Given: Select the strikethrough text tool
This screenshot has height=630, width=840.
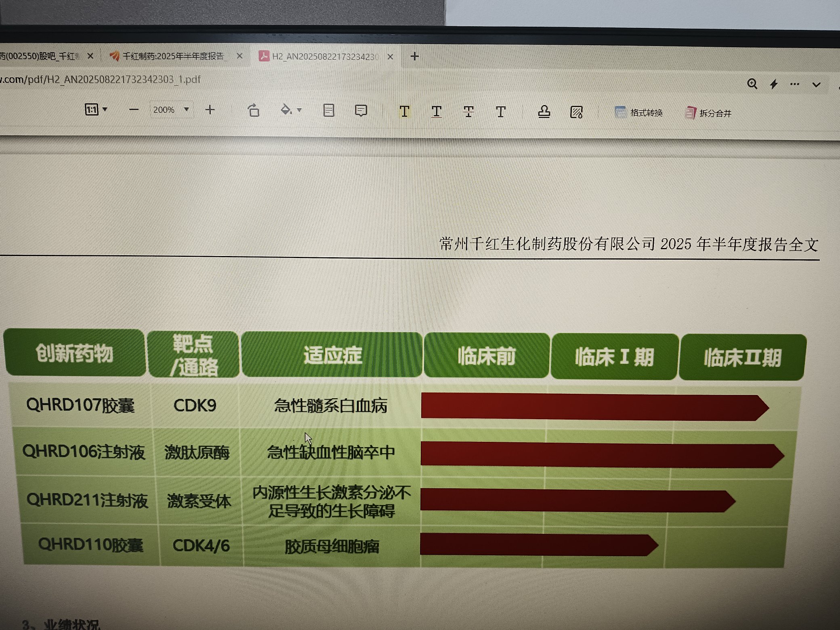Looking at the screenshot, I should pyautogui.click(x=468, y=112).
